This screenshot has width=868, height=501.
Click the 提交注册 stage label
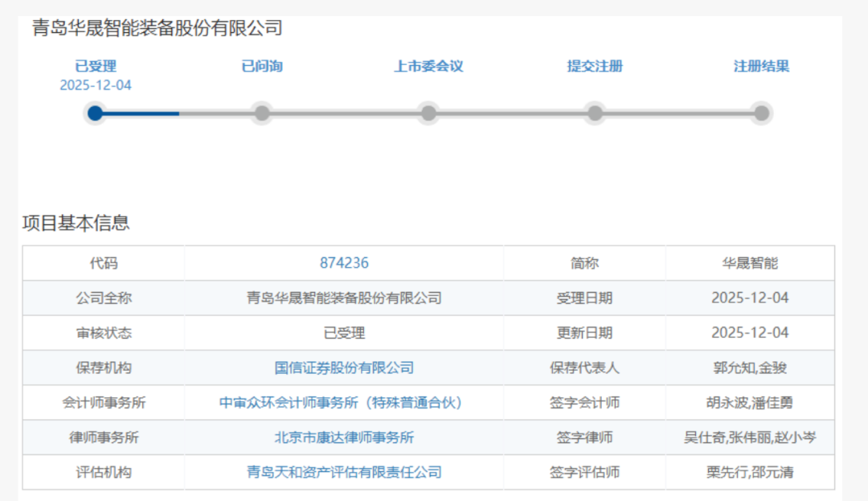tap(594, 66)
